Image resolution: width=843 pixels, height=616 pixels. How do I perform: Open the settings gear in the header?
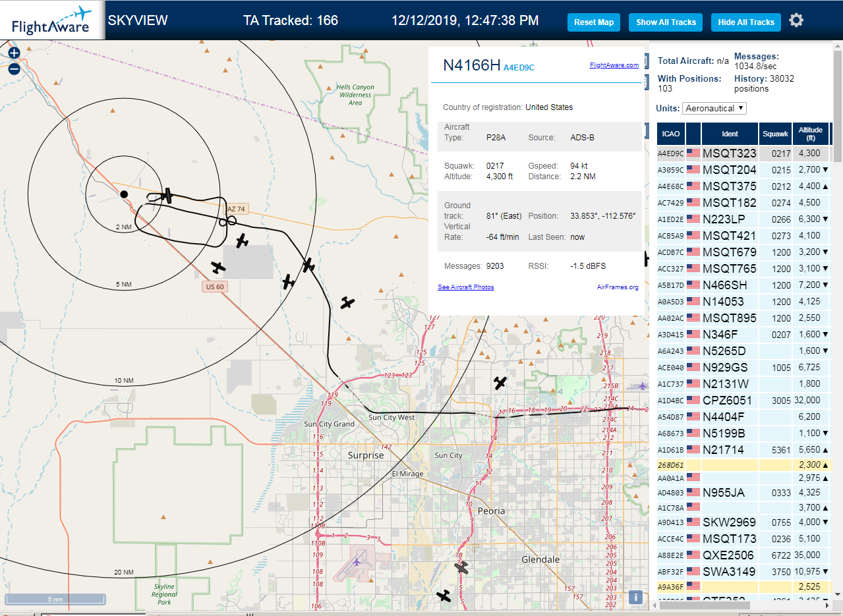pos(796,21)
